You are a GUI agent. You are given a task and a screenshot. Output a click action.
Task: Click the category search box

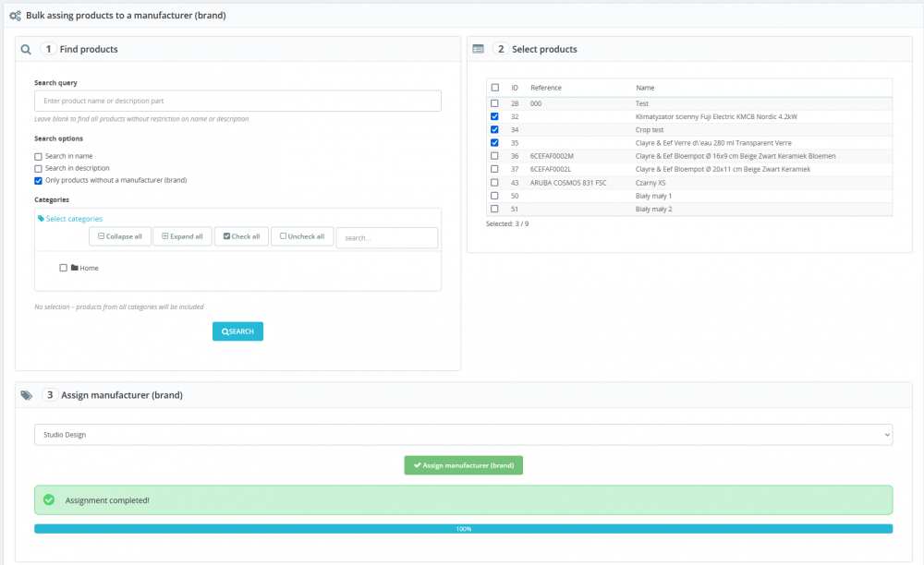pos(387,238)
